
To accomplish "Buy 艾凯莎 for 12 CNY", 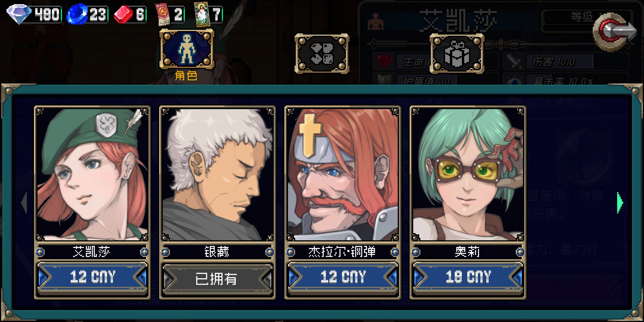I will pos(92,277).
